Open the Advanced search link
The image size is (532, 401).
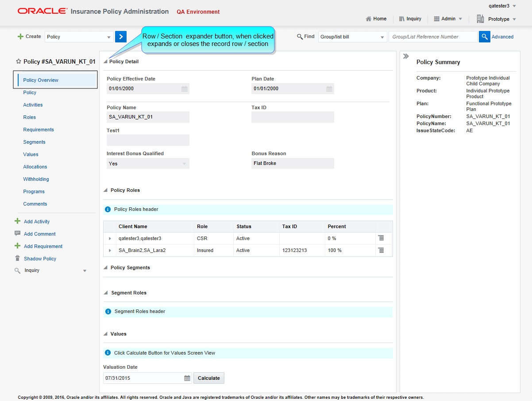(x=503, y=37)
